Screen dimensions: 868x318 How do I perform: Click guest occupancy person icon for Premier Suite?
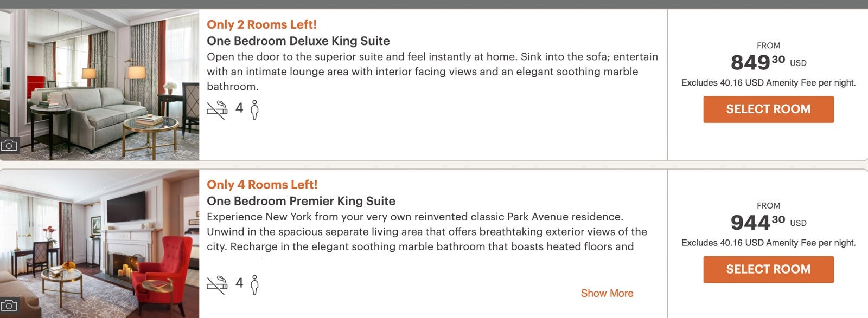click(254, 285)
